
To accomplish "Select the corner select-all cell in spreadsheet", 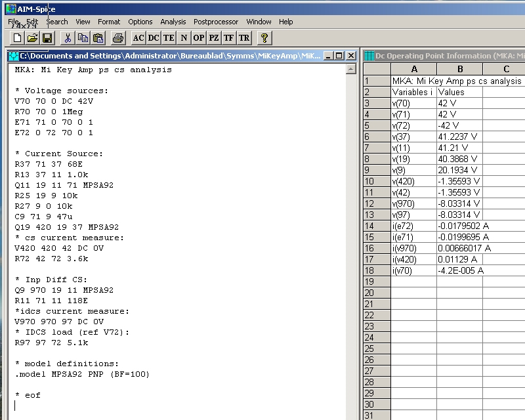I will tap(377, 69).
